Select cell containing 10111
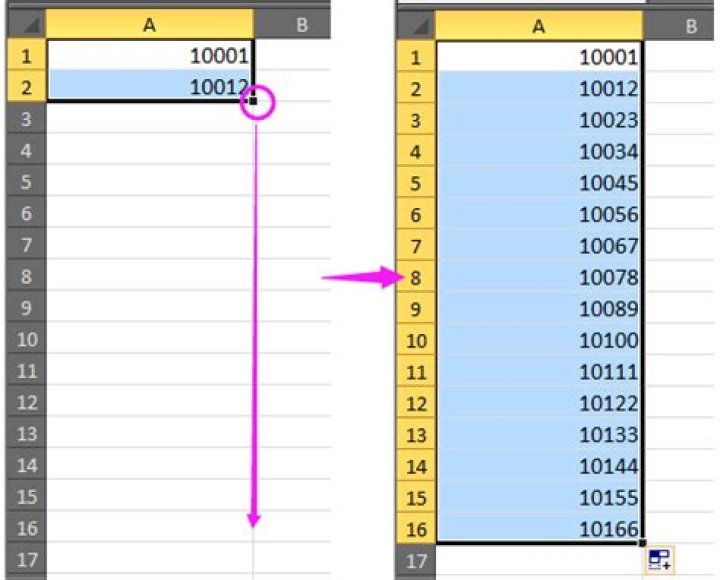The image size is (720, 580). pos(539,372)
